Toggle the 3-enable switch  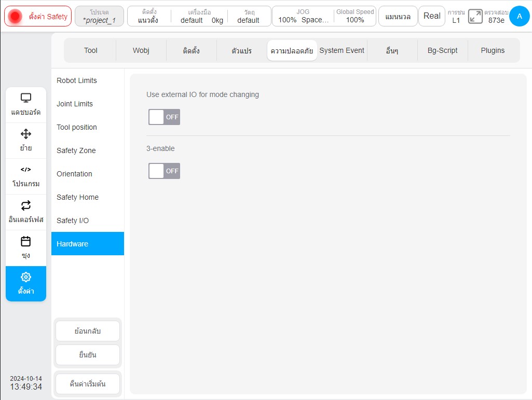tap(164, 171)
